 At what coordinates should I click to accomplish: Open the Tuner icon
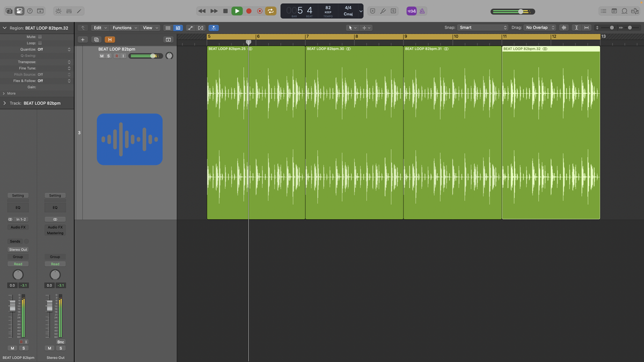pos(383,11)
